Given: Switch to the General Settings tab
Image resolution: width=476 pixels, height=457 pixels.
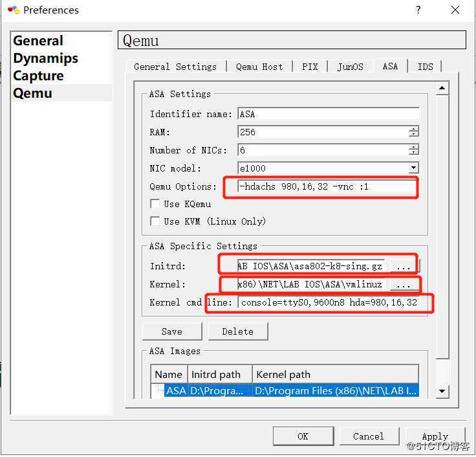Looking at the screenshot, I should pyautogui.click(x=175, y=67).
